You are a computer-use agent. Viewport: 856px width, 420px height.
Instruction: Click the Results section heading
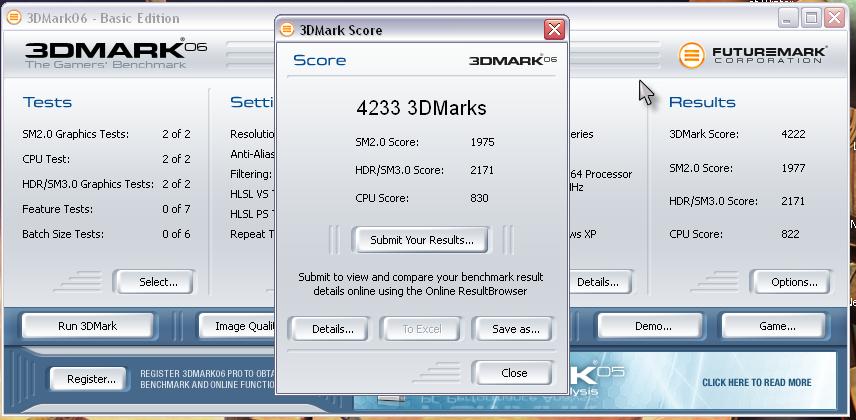point(702,102)
